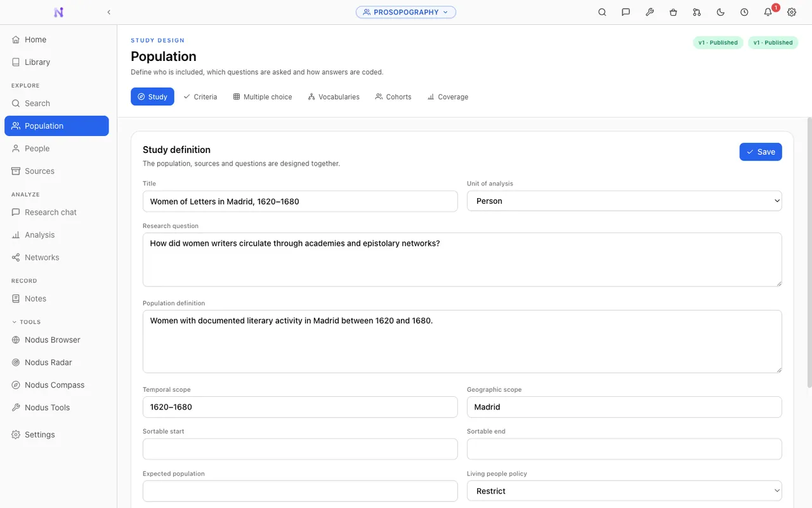Toggle dark mode with the moon icon
The height and width of the screenshot is (508, 812).
click(x=721, y=12)
